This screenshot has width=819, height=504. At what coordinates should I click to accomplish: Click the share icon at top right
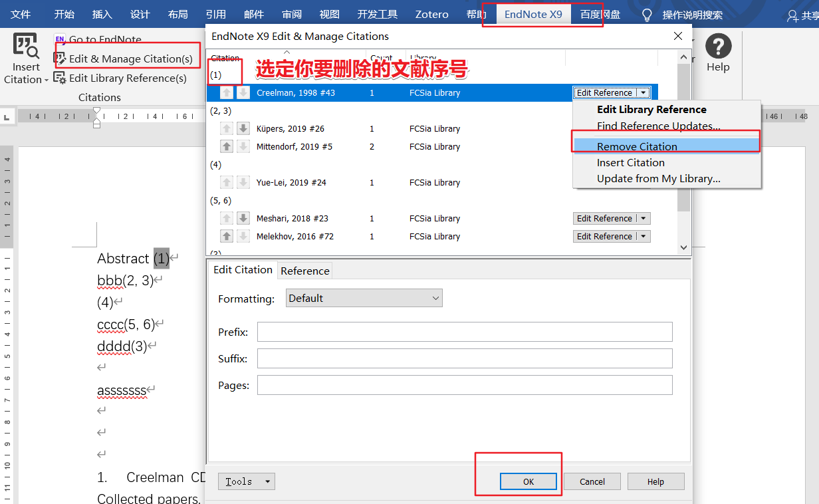[x=792, y=15]
